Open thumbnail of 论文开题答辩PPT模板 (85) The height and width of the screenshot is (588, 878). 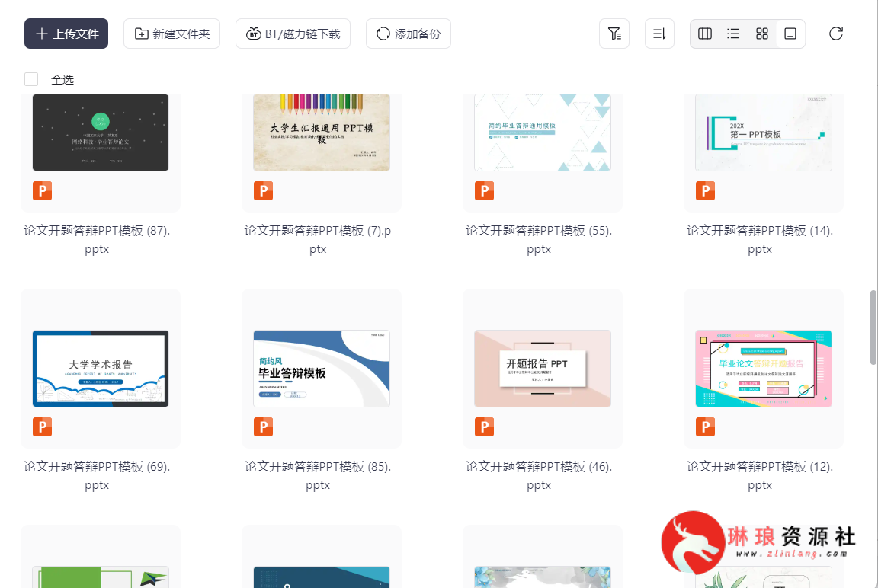point(322,369)
